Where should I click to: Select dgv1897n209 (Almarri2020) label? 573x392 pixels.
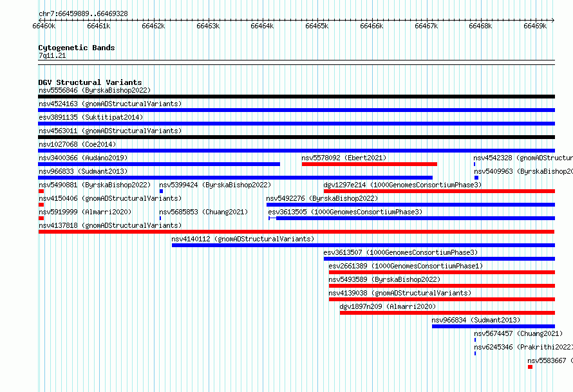[x=388, y=306]
